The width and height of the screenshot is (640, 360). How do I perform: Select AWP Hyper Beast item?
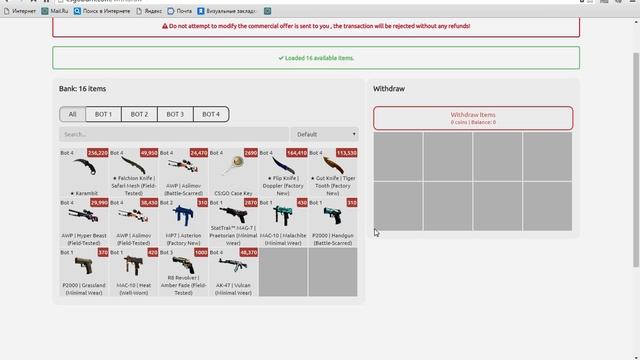coord(84,222)
